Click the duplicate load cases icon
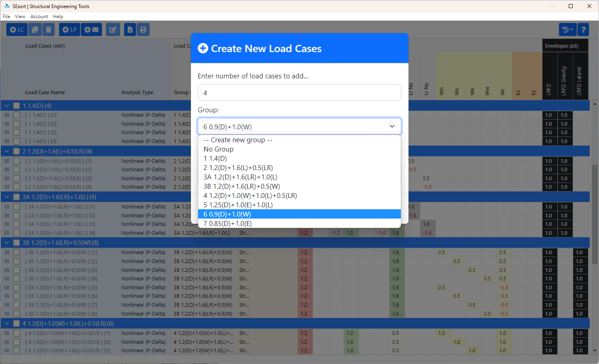This screenshot has height=364, width=599. (x=35, y=29)
